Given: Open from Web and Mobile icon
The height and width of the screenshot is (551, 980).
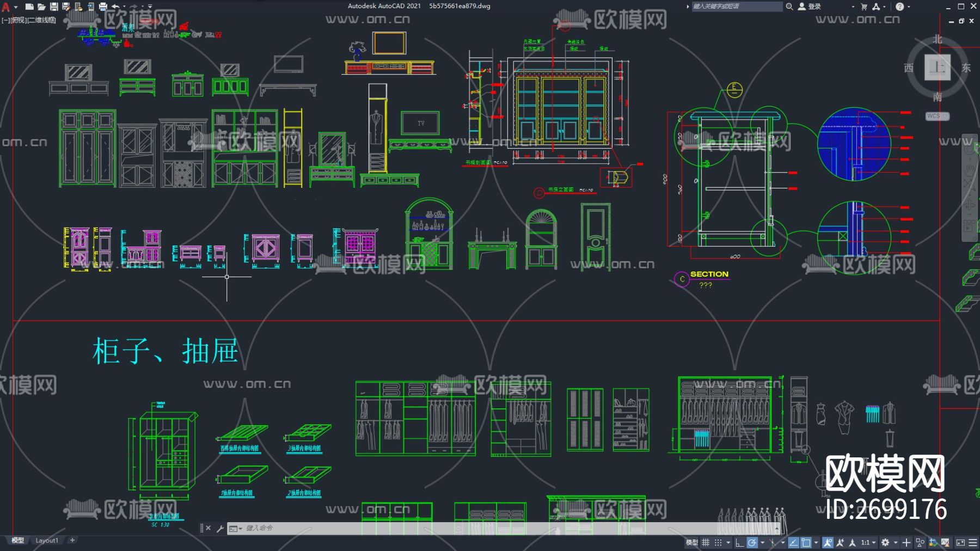Looking at the screenshot, I should pos(78,7).
